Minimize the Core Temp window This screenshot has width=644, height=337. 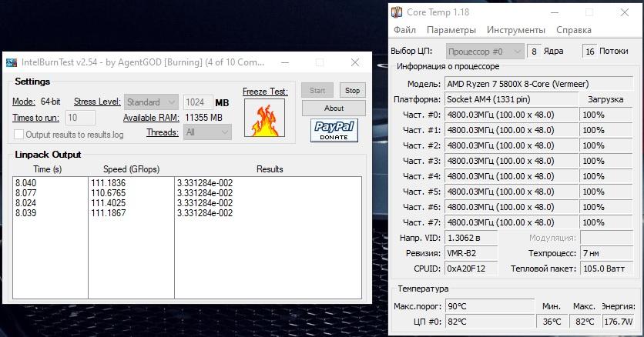coord(555,12)
